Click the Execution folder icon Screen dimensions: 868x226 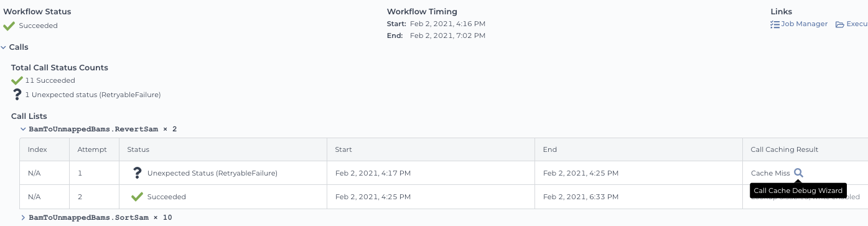click(840, 24)
